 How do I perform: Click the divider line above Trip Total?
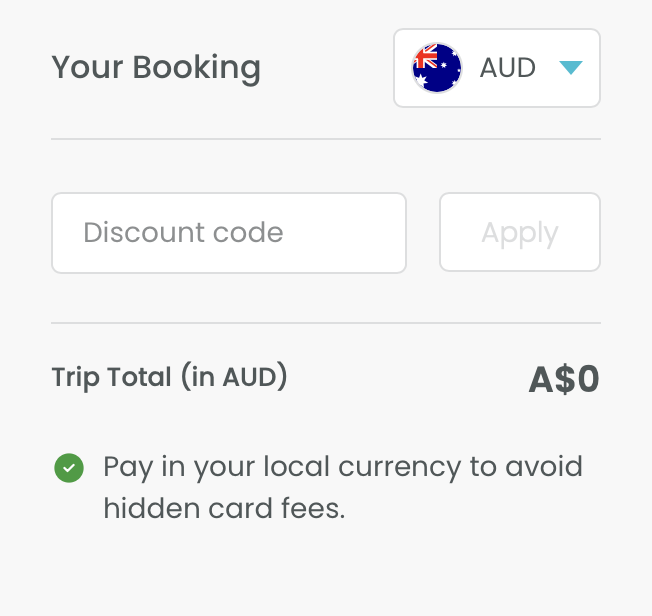[326, 323]
